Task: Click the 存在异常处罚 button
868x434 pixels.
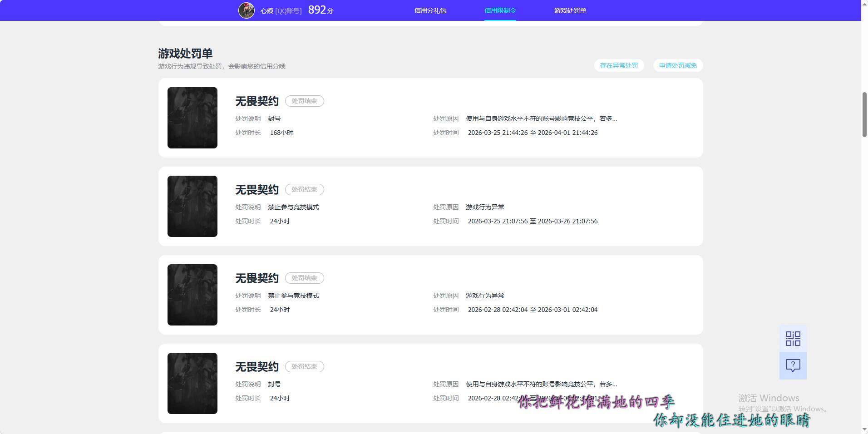Action: pyautogui.click(x=619, y=65)
